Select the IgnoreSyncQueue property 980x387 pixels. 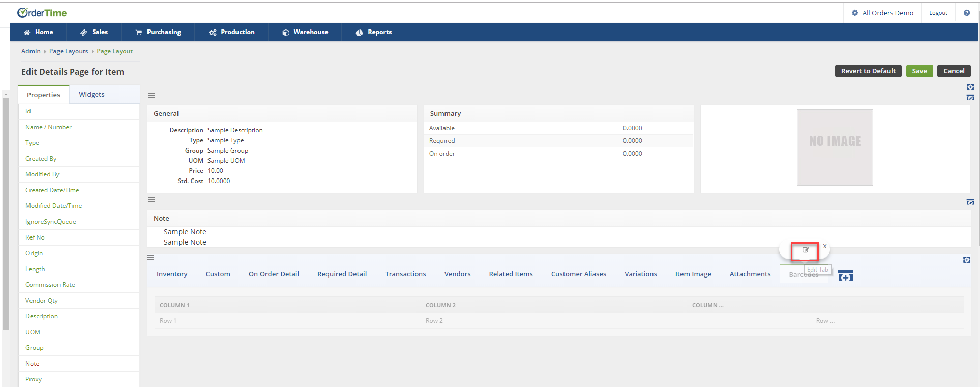click(x=79, y=222)
